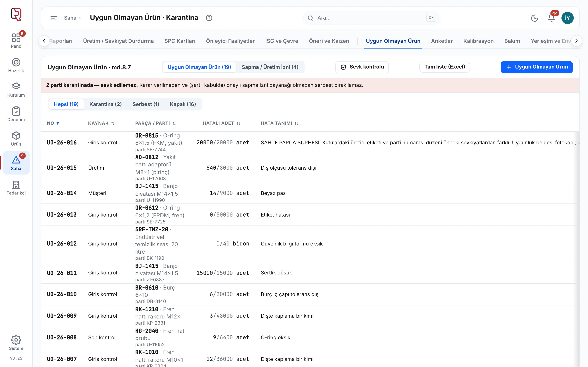Screen dimensions: 588x367
Task: Focus the Ara... search field
Action: [x=371, y=18]
